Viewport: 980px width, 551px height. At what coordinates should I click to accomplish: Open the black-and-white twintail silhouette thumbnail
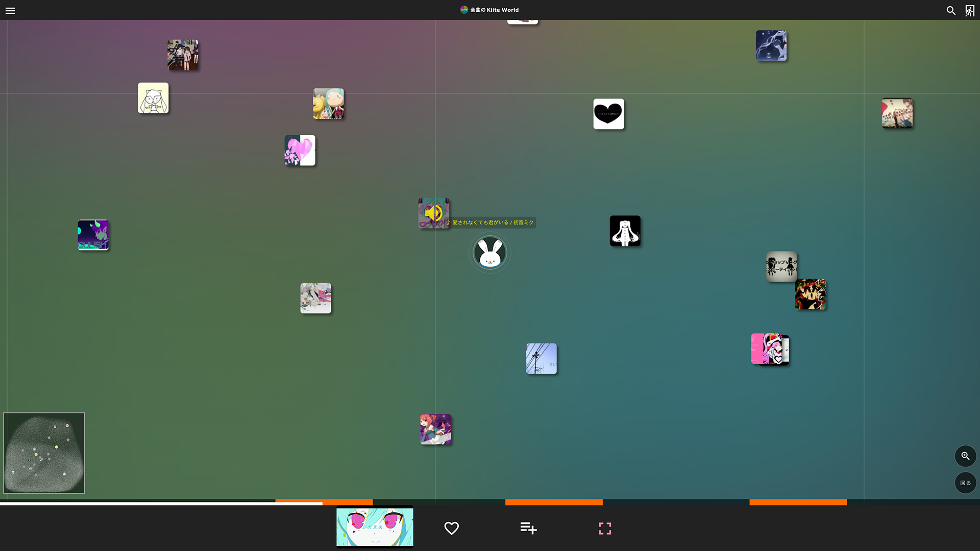[x=625, y=231]
